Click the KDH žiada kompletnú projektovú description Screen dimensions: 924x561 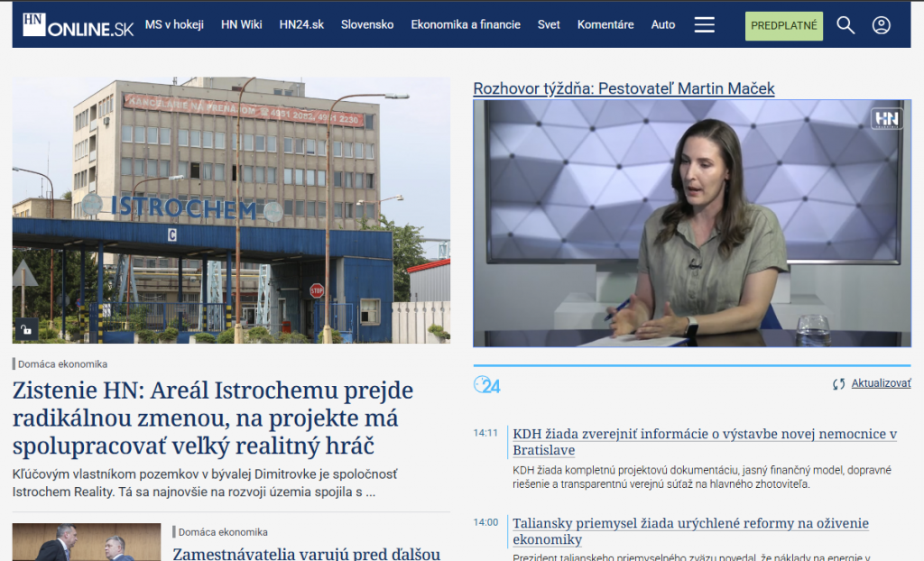click(702, 477)
